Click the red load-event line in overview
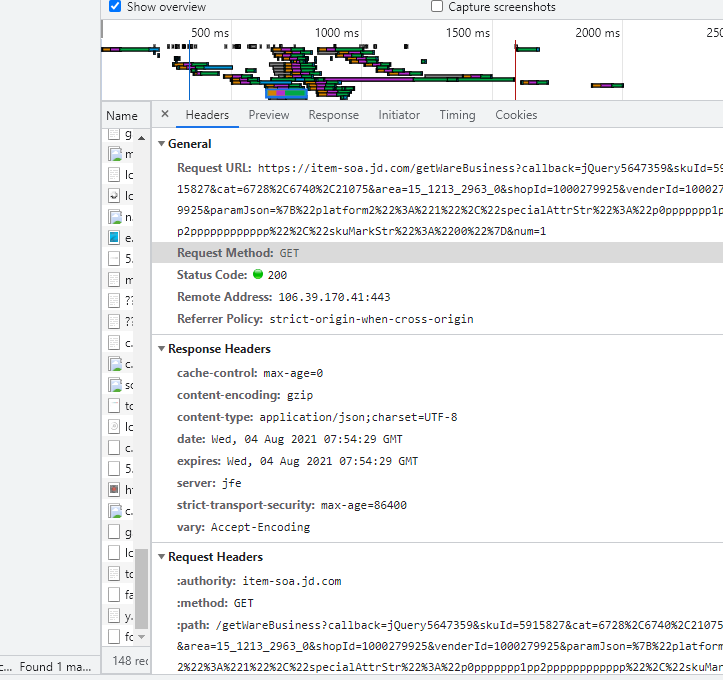Viewport: 723px width, 680px height. [x=515, y=70]
